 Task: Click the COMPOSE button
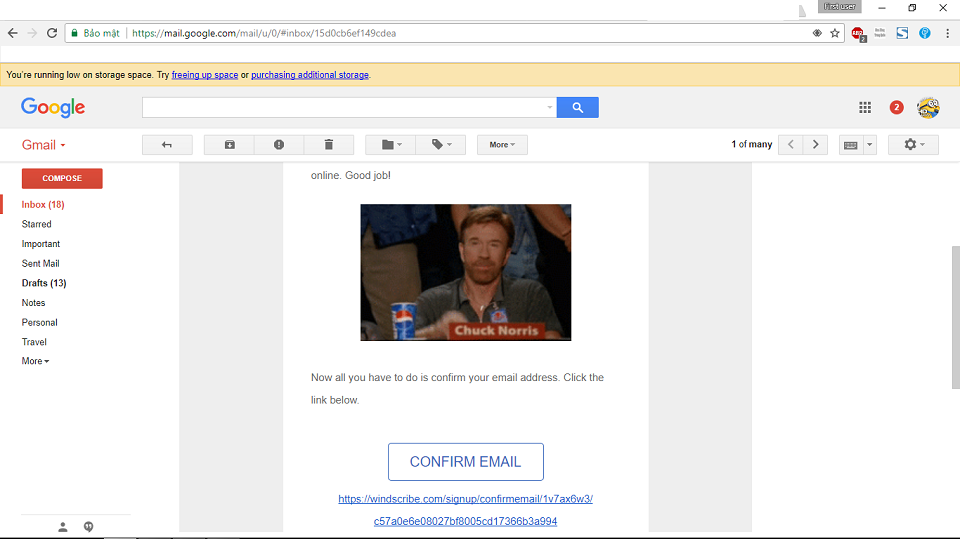[x=62, y=178]
